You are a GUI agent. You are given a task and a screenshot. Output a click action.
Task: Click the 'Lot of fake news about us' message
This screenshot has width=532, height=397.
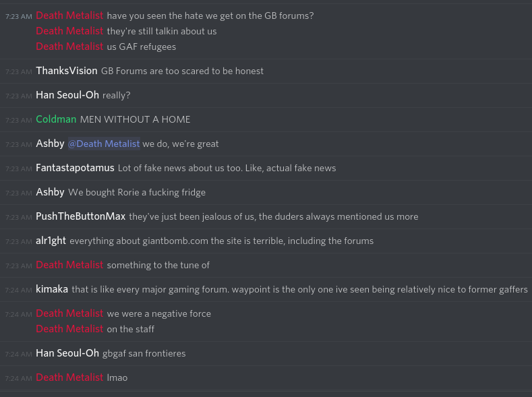click(227, 168)
